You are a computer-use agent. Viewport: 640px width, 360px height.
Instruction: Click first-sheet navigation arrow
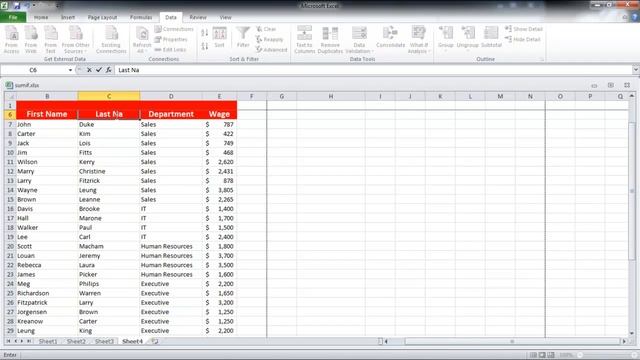(x=8, y=341)
